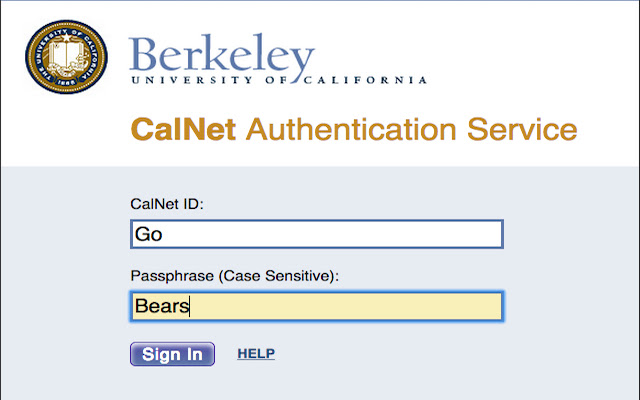Click the "Authentication Service" heading text

point(411,129)
